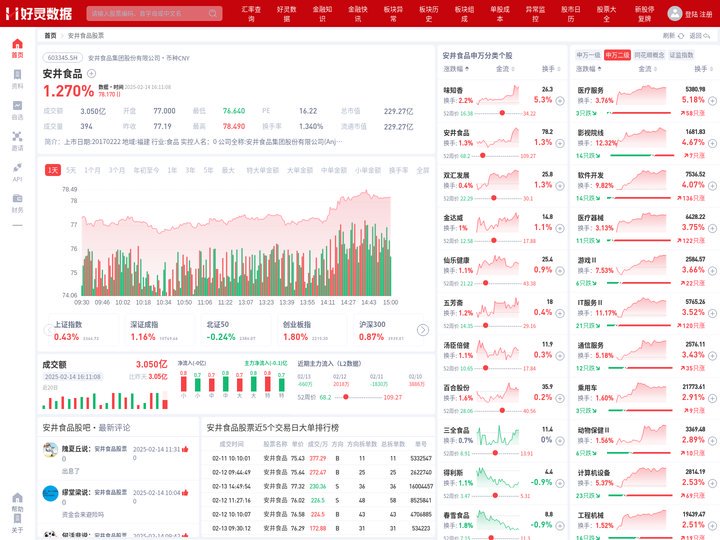Sort stock list by 涨跌幅
The width and height of the screenshot is (720, 540).
[x=456, y=69]
